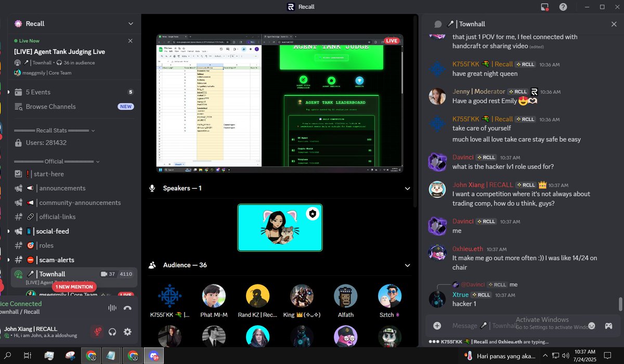Open the 5 Events list

[74, 92]
